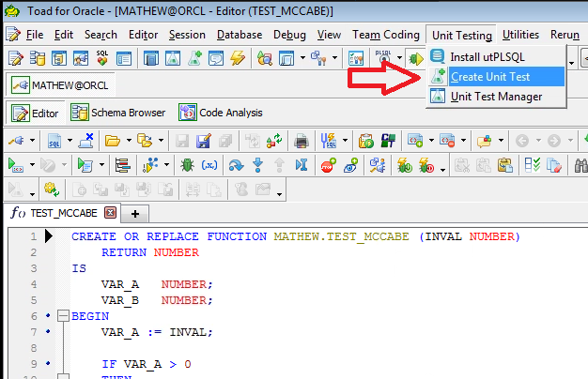
Task: Open the Debug menu
Action: [289, 35]
